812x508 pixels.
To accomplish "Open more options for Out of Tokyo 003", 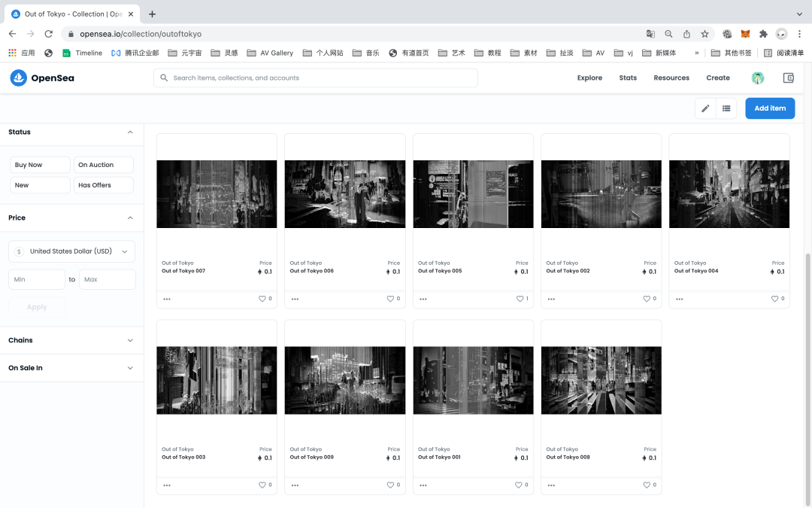I will point(167,485).
